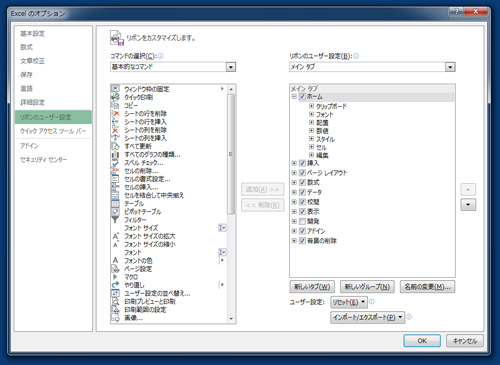Click the Font Color (フォントの色) icon
The width and height of the screenshot is (500, 365).
115,261
